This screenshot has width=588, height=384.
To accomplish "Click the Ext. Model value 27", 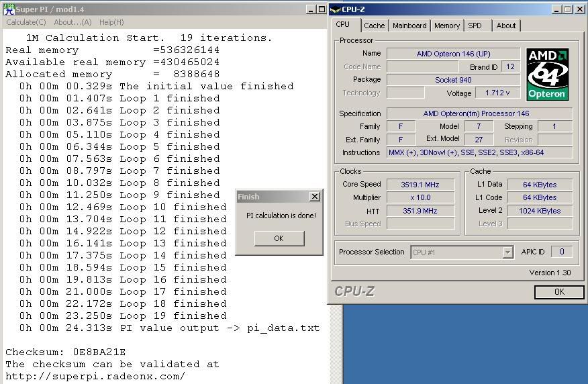I will tap(479, 140).
